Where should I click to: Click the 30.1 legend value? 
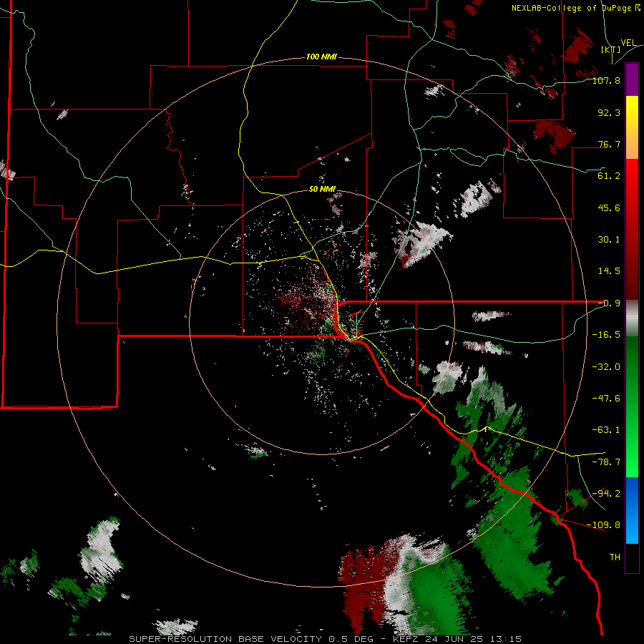point(609,240)
